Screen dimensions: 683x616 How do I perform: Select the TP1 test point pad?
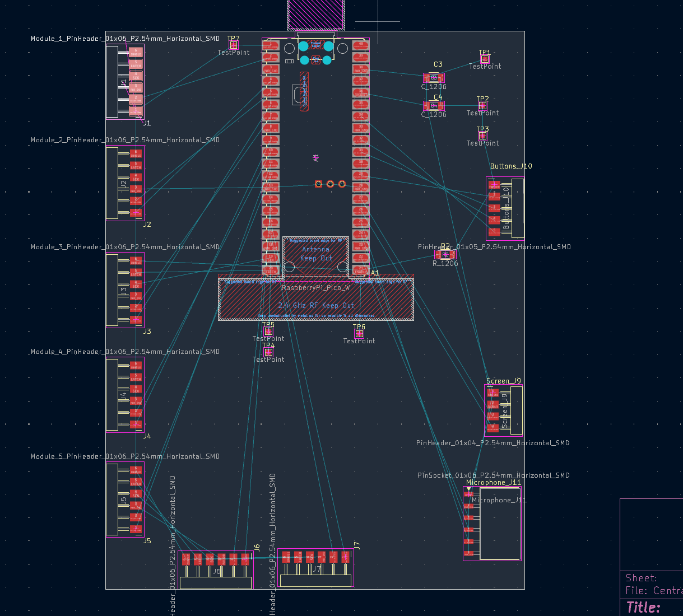(485, 59)
